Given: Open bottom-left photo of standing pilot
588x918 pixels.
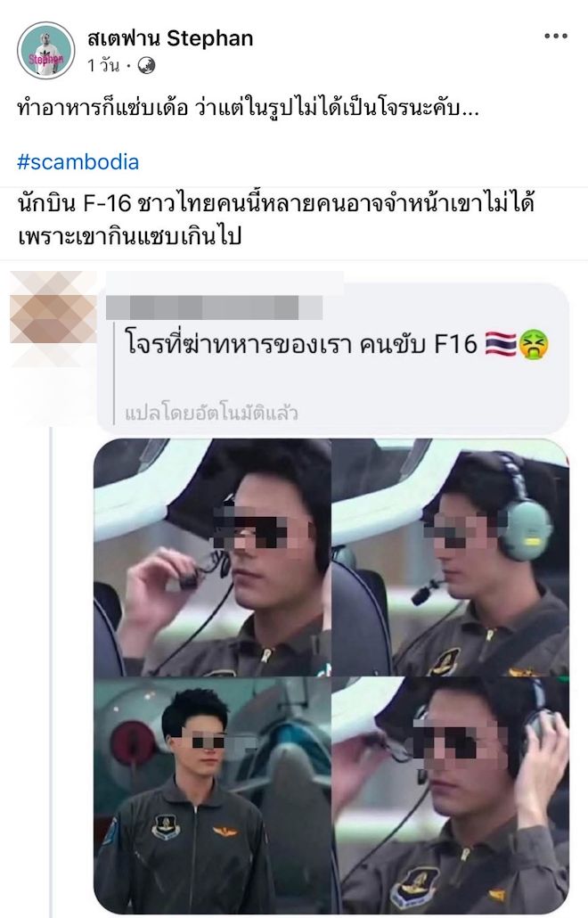Looking at the screenshot, I should [x=213, y=795].
